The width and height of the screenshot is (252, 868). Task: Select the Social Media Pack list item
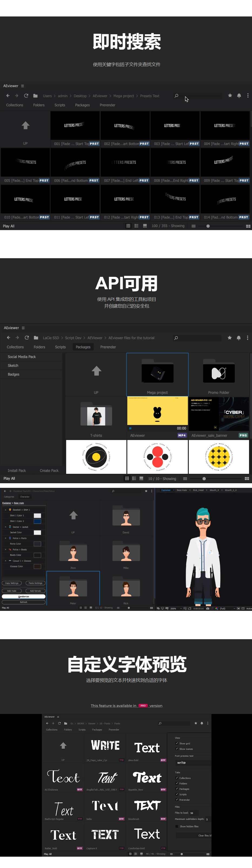31,356
